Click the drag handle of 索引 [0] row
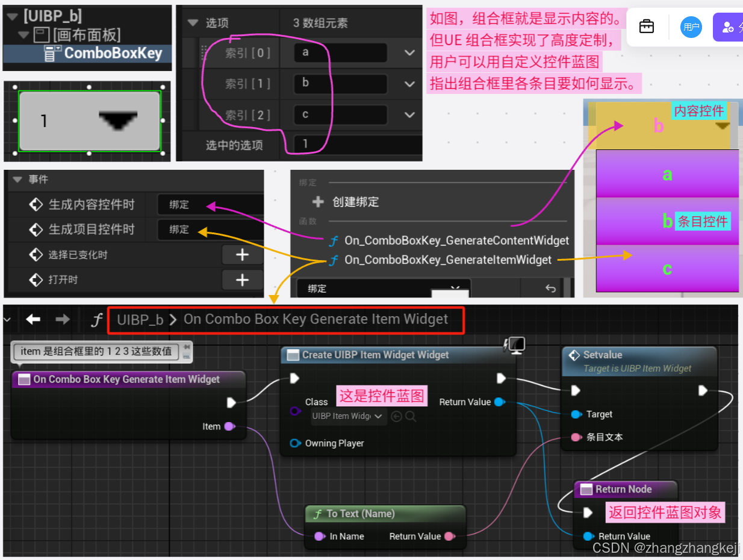743x560 pixels. (x=204, y=53)
